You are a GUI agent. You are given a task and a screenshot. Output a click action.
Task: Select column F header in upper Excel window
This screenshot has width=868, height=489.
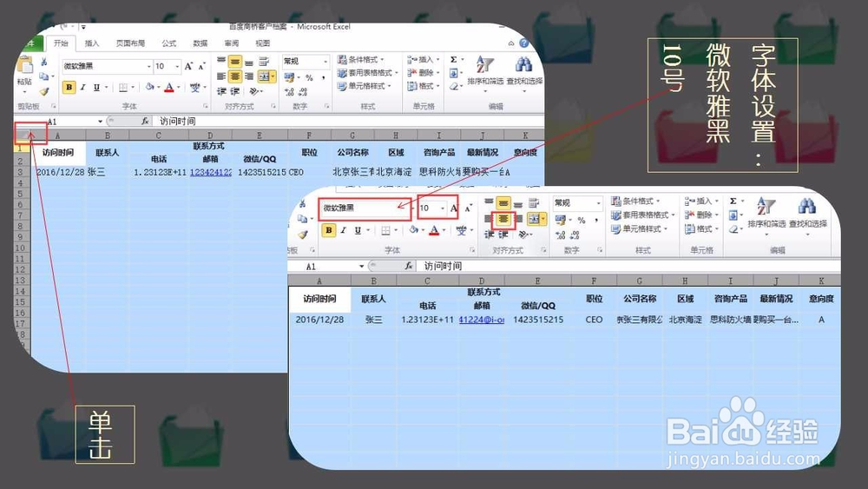point(309,135)
